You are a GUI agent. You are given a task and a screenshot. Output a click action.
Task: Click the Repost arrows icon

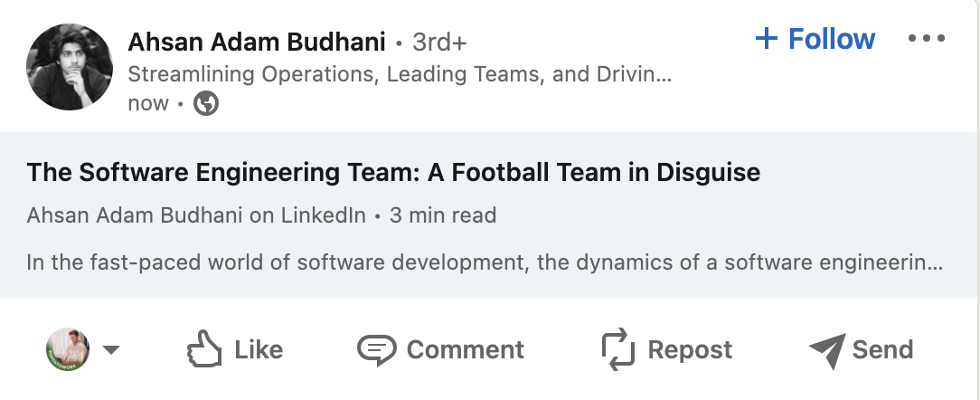[619, 349]
